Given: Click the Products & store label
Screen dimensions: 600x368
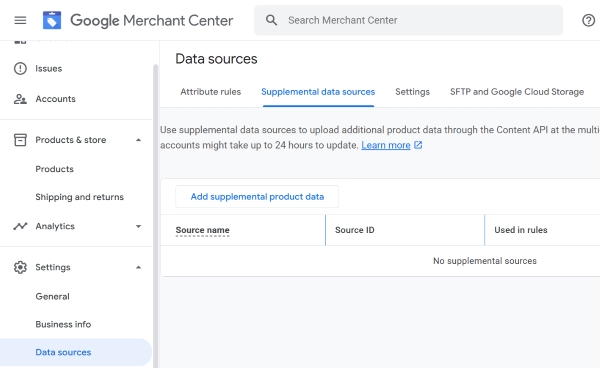Looking at the screenshot, I should pos(71,140).
